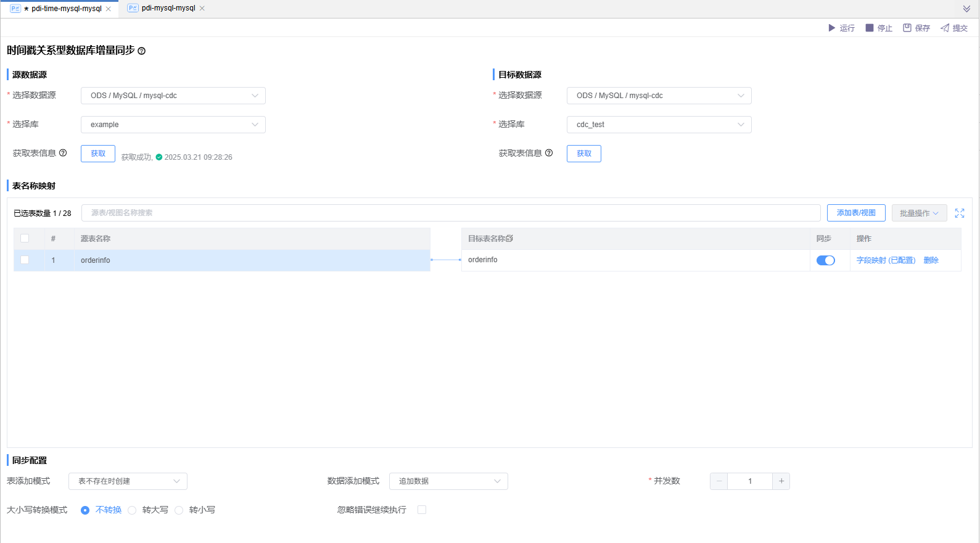Viewport: 980px width, 543px height.
Task: Click the Run (运行) play icon
Action: tap(831, 28)
